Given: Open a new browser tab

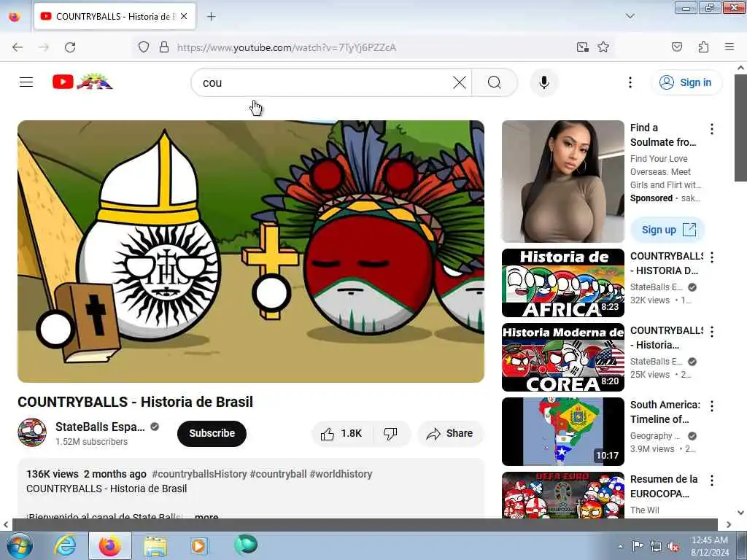Looking at the screenshot, I should (x=211, y=17).
